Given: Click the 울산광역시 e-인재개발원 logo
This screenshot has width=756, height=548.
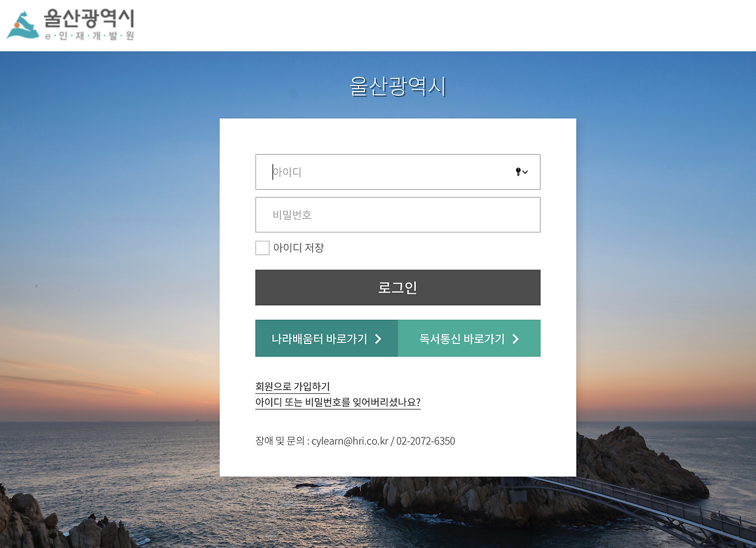Looking at the screenshot, I should click(71, 25).
